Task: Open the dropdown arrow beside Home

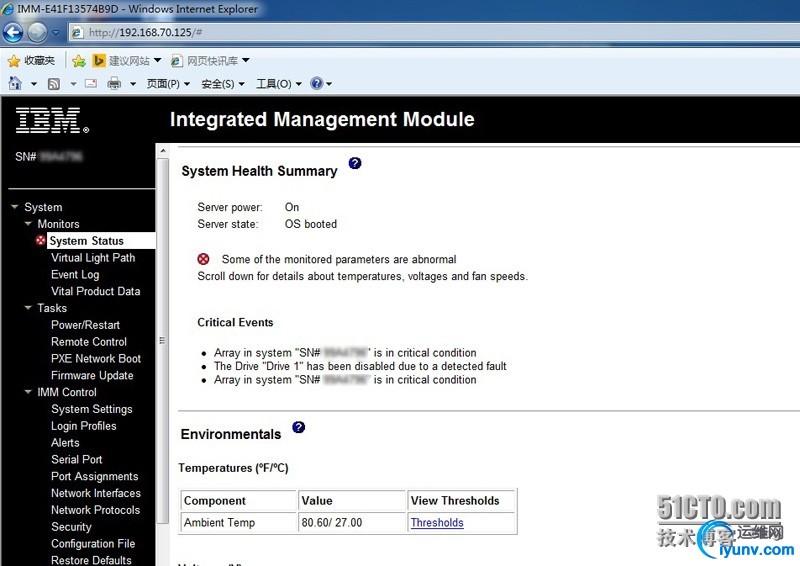Action: coord(34,84)
